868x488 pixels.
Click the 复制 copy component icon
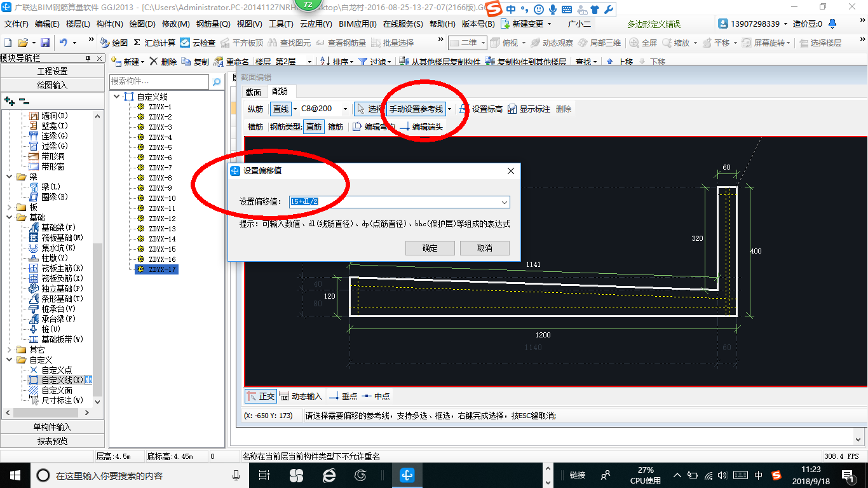tap(186, 62)
